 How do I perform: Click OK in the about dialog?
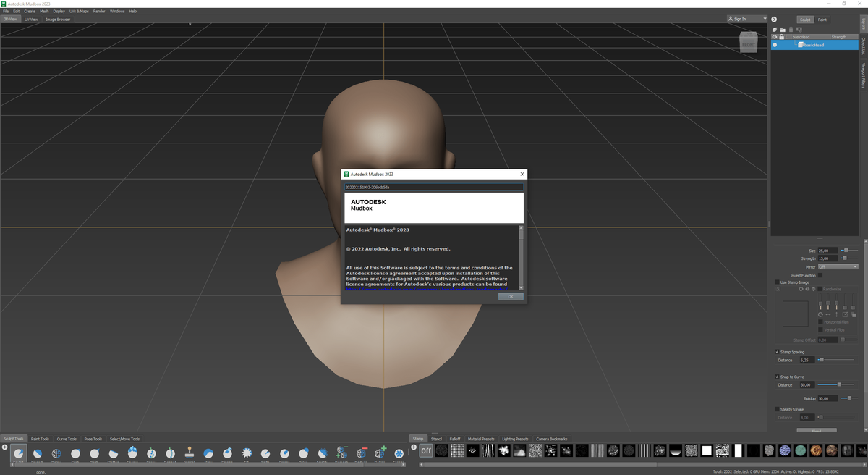[510, 297]
